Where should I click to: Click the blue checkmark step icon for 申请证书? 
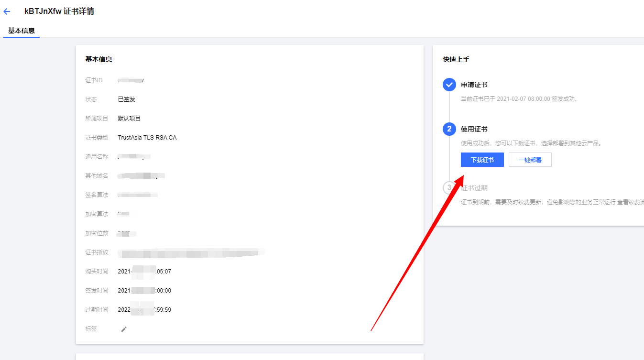pyautogui.click(x=449, y=85)
